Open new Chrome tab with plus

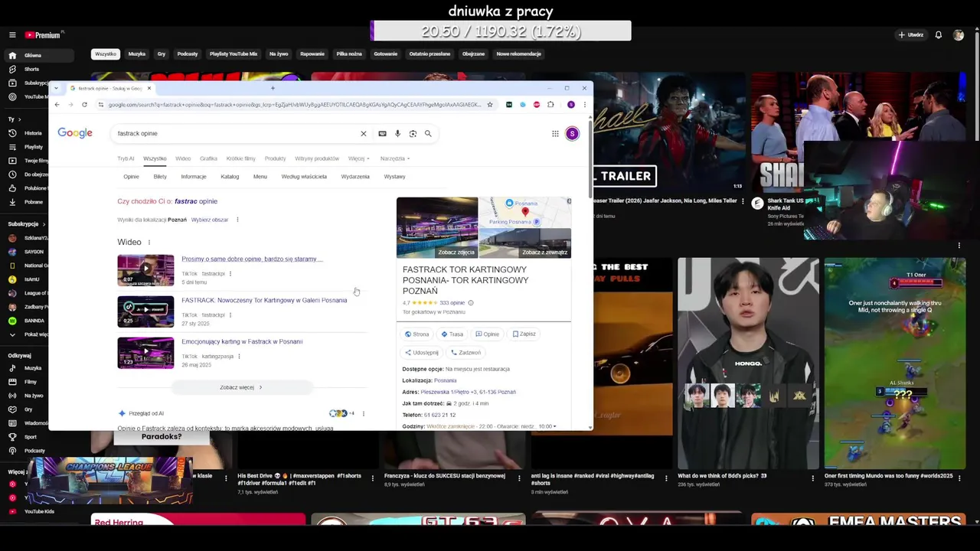point(273,88)
